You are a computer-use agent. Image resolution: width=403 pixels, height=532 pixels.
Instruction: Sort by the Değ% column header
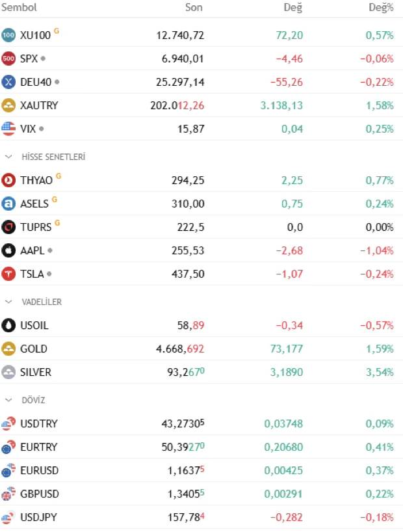[381, 8]
